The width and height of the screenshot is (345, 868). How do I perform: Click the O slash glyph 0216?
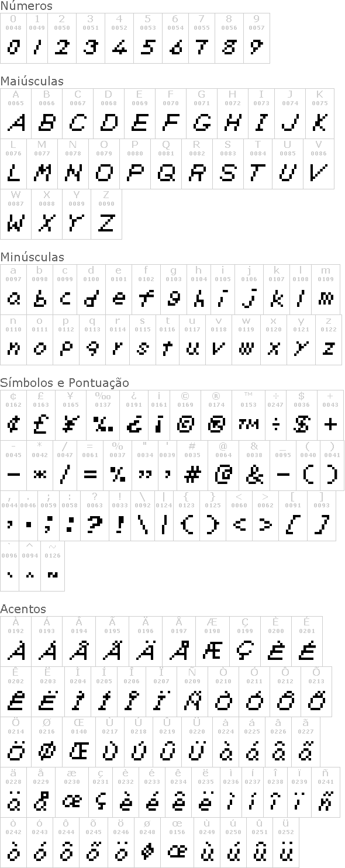pyautogui.click(x=47, y=742)
